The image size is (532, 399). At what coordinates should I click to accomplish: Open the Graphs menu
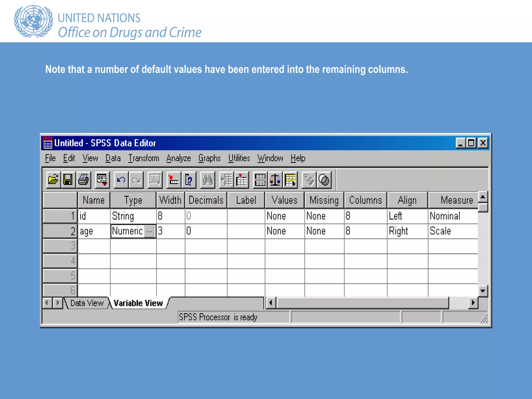click(209, 158)
